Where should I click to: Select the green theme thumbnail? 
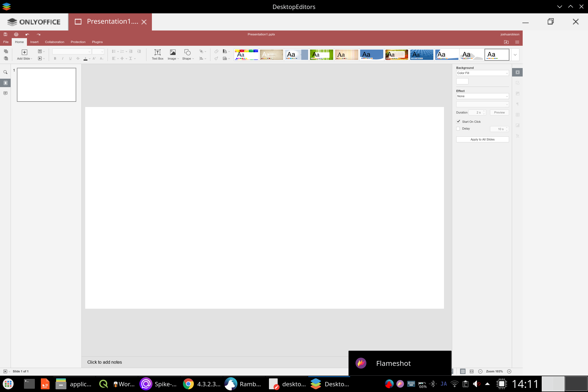coord(321,55)
